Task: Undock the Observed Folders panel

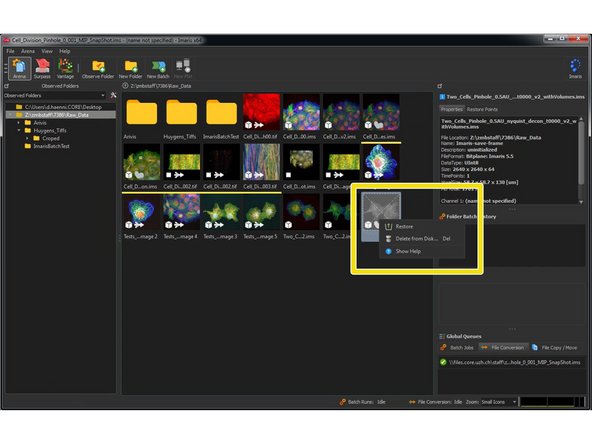Action: [6, 86]
